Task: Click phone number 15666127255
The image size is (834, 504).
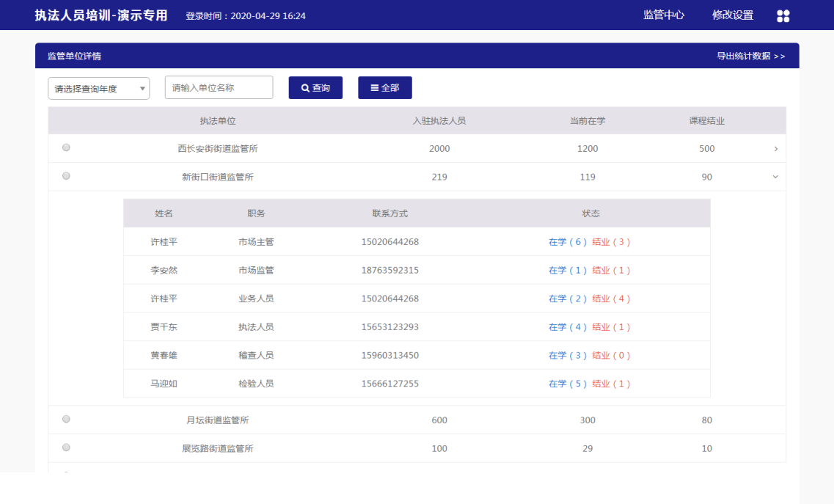Action: [x=390, y=384]
